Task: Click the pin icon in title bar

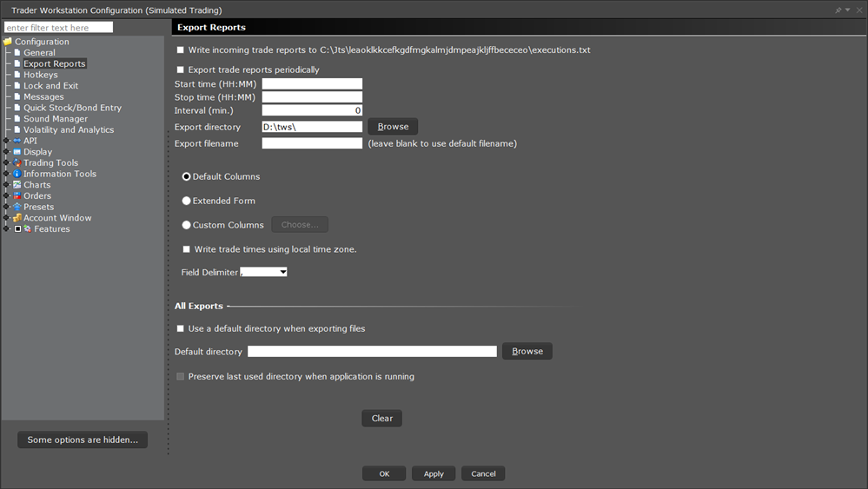Action: coord(838,10)
